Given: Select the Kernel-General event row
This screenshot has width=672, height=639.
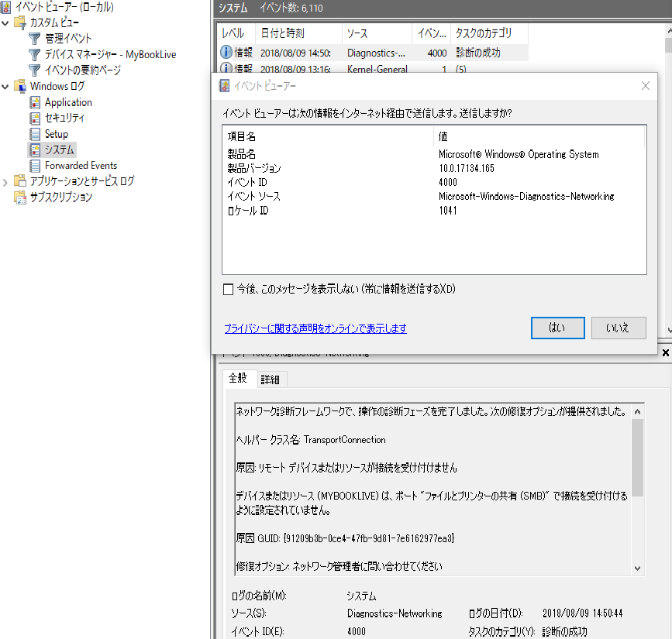Looking at the screenshot, I should [x=372, y=67].
